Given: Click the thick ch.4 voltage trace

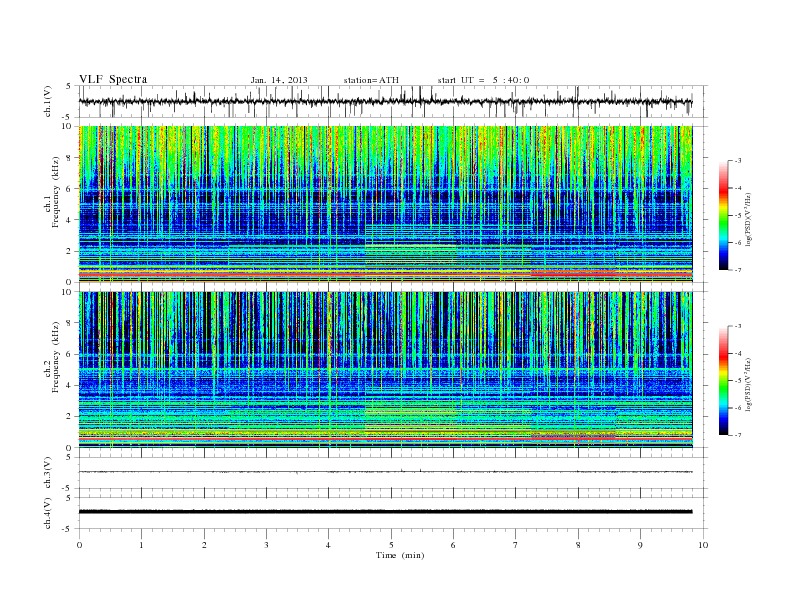Looking at the screenshot, I should point(385,512).
